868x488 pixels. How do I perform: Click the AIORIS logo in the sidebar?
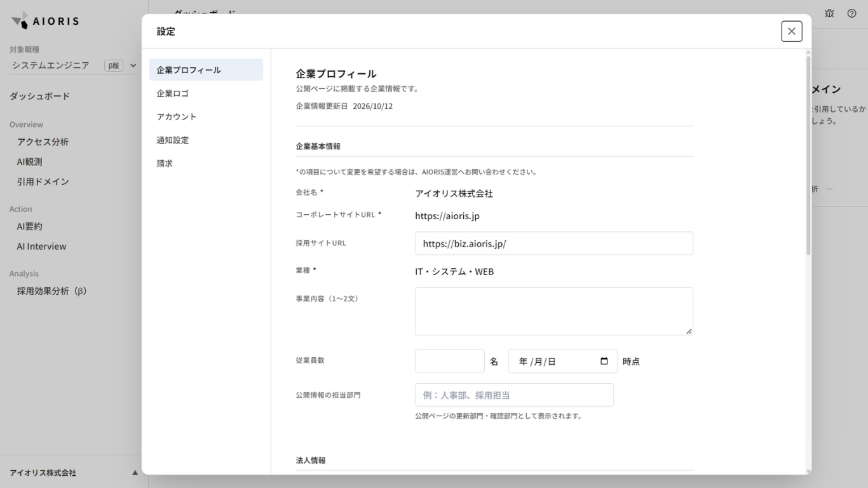[45, 21]
